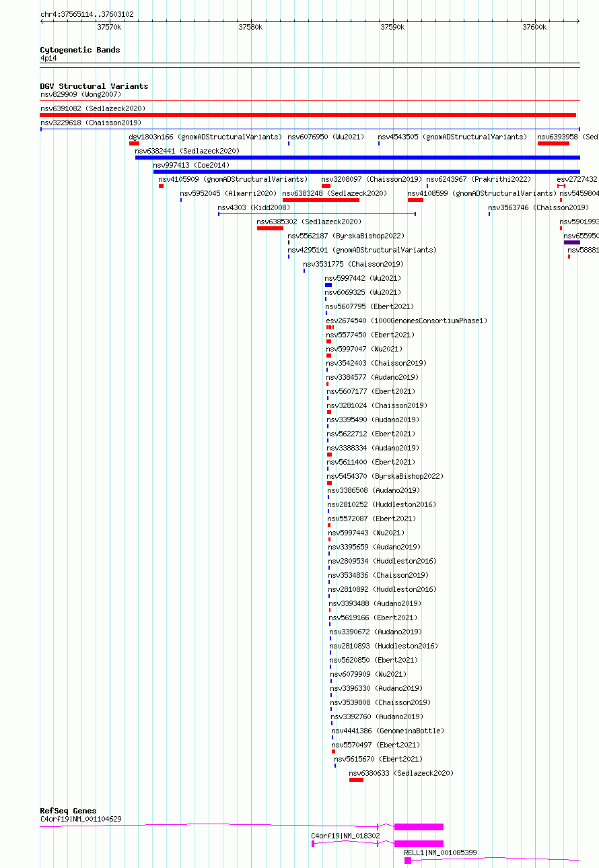Open variant nsv3531775 (Chaisson2019)
The width and height of the screenshot is (599, 868).
tap(353, 264)
